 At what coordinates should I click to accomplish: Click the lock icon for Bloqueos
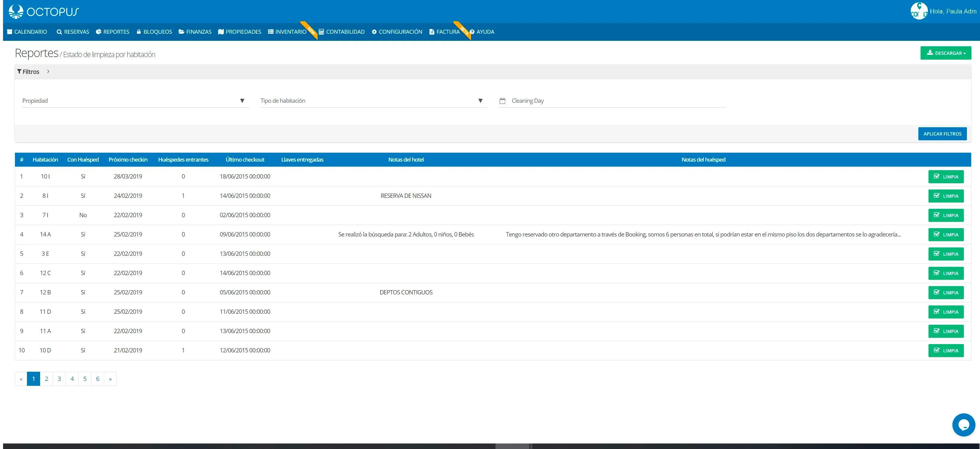139,32
